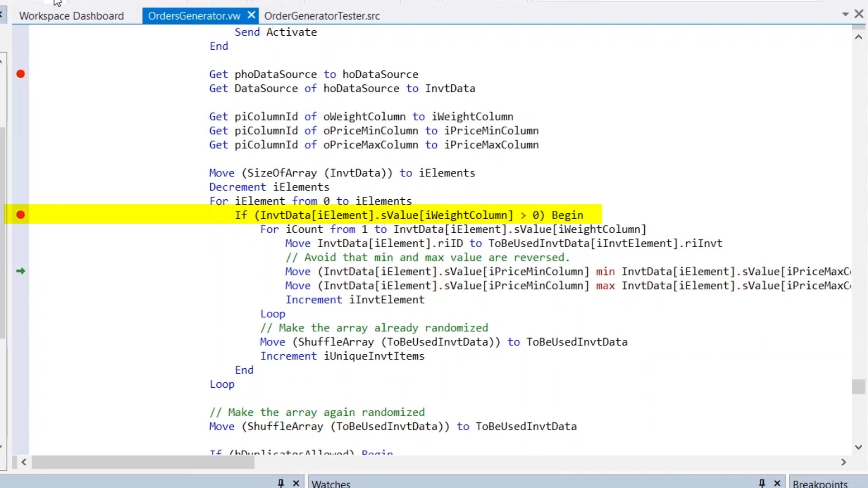Activate the Breakpoints panel title
The height and width of the screenshot is (488, 868).
click(x=820, y=483)
